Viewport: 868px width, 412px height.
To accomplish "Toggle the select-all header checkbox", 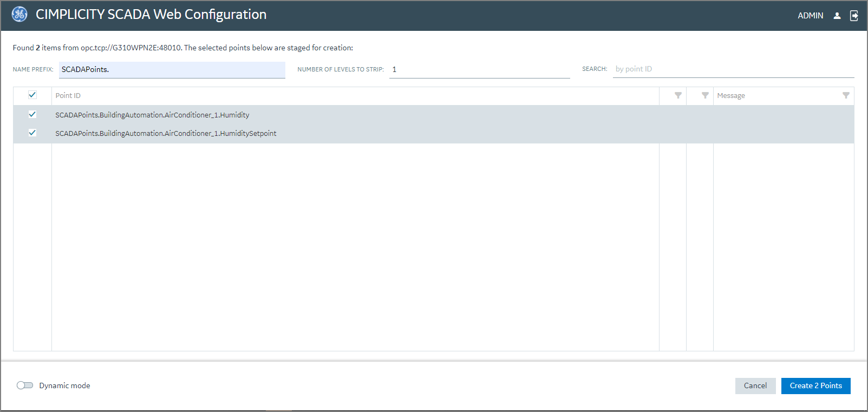I will [32, 95].
